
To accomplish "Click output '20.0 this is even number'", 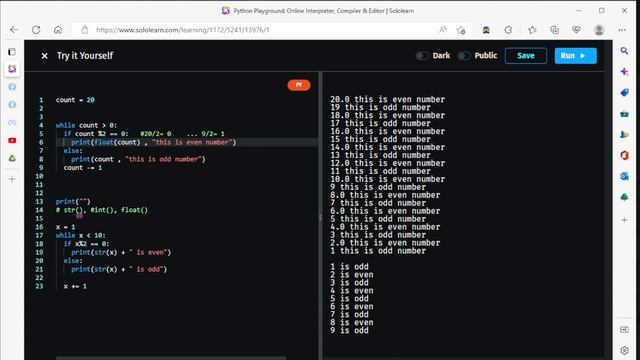I will point(387,99).
